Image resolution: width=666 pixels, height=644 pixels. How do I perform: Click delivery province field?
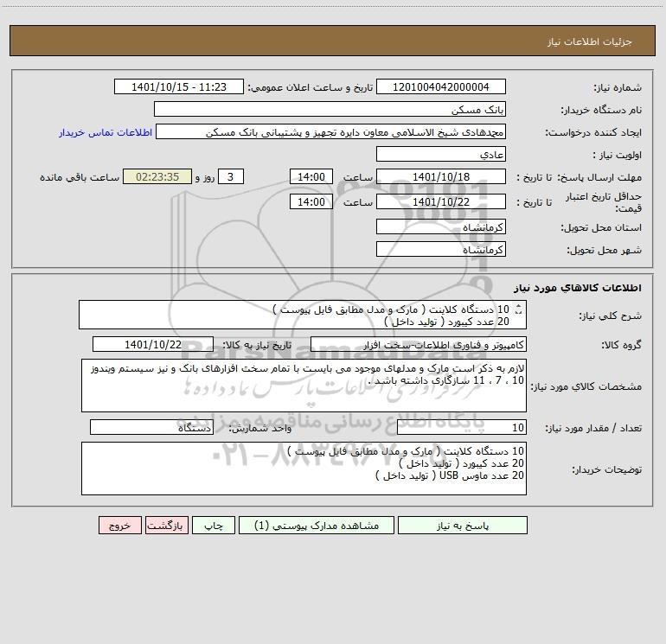click(441, 226)
